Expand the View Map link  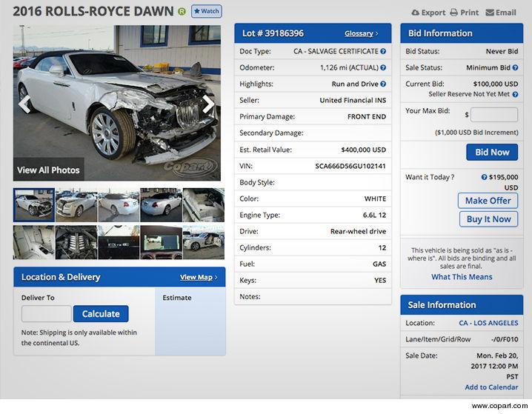click(199, 278)
